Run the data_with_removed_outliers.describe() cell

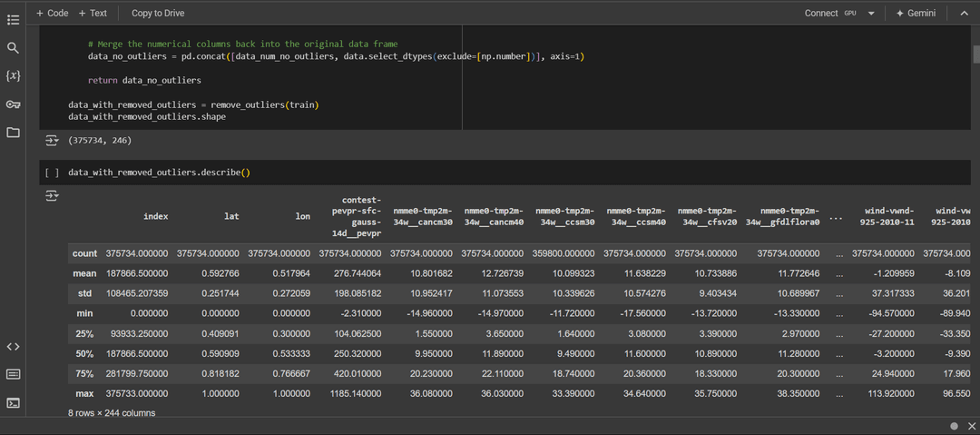(x=52, y=173)
